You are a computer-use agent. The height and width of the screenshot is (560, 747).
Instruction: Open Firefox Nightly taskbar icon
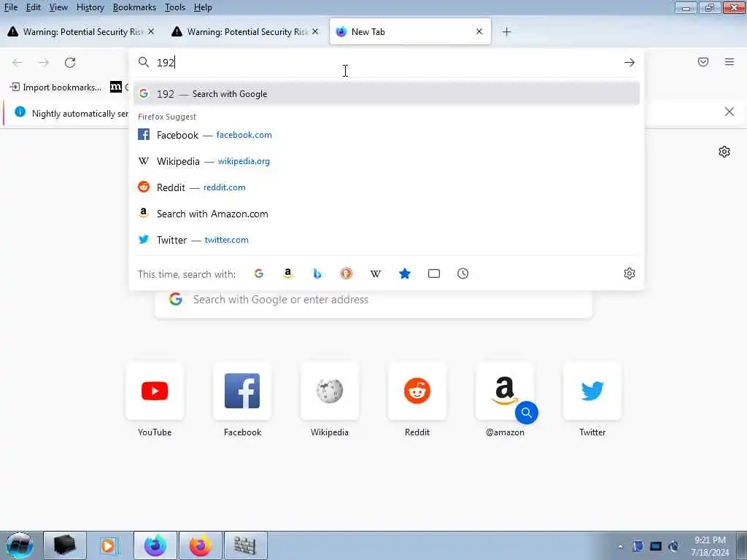pyautogui.click(x=155, y=545)
